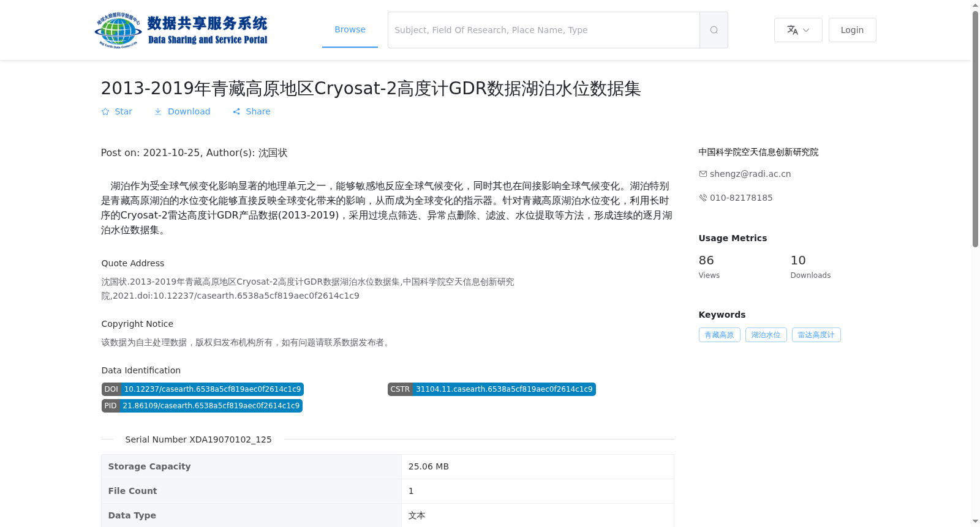Click the email envelope icon
The width and height of the screenshot is (980, 527).
[x=703, y=174]
